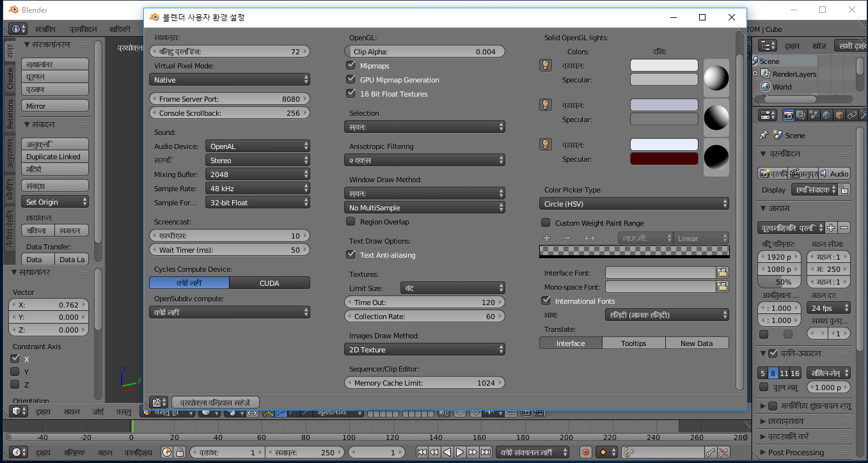
Task: Open the Sample Rate 48 kHz dropdown
Action: pyautogui.click(x=258, y=189)
